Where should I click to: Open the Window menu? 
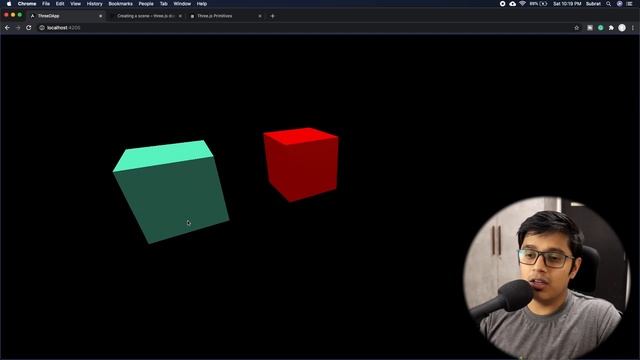click(182, 4)
